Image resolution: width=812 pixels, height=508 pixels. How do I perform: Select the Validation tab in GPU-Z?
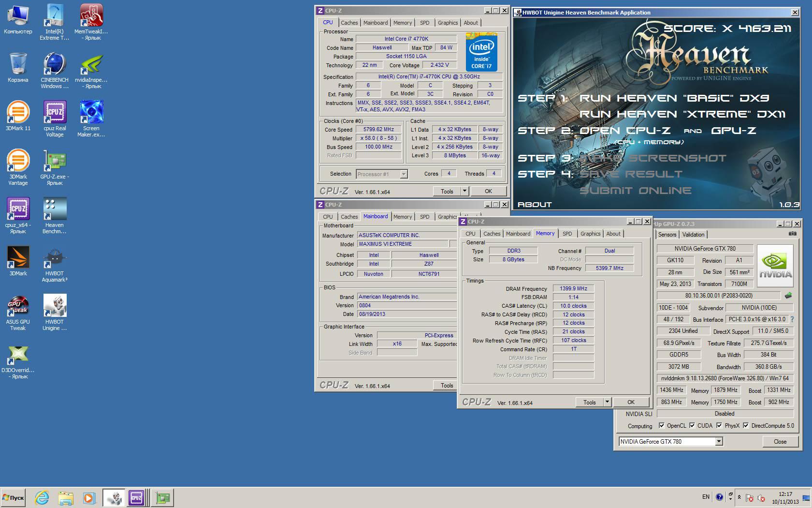click(x=693, y=235)
